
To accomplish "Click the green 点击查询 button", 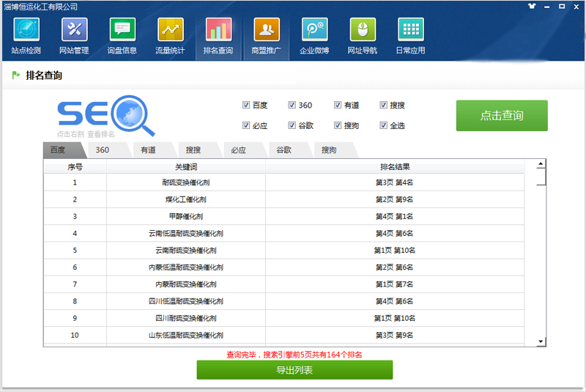I will [502, 116].
